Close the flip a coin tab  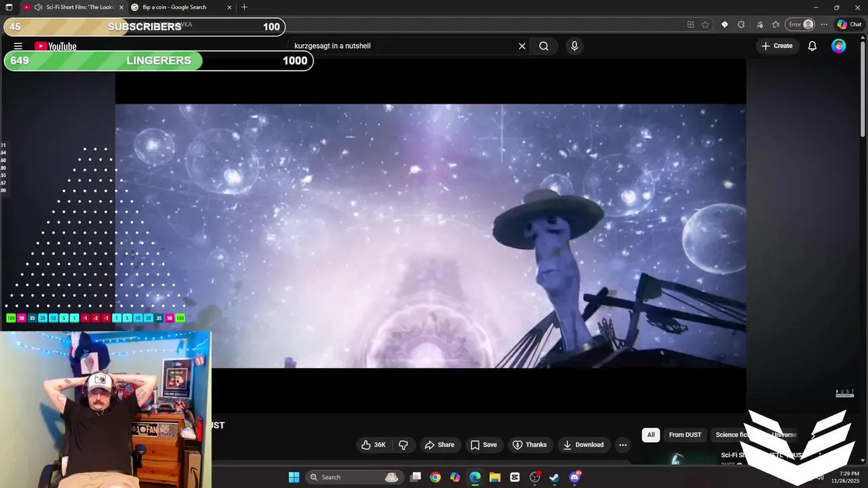click(229, 7)
